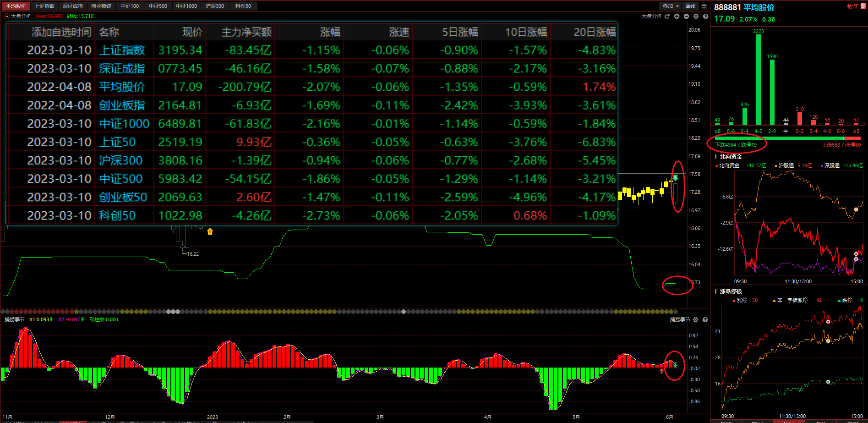The image size is (868, 423).
Task: Sort by 20日涨幅 column header
Action: pyautogui.click(x=595, y=32)
